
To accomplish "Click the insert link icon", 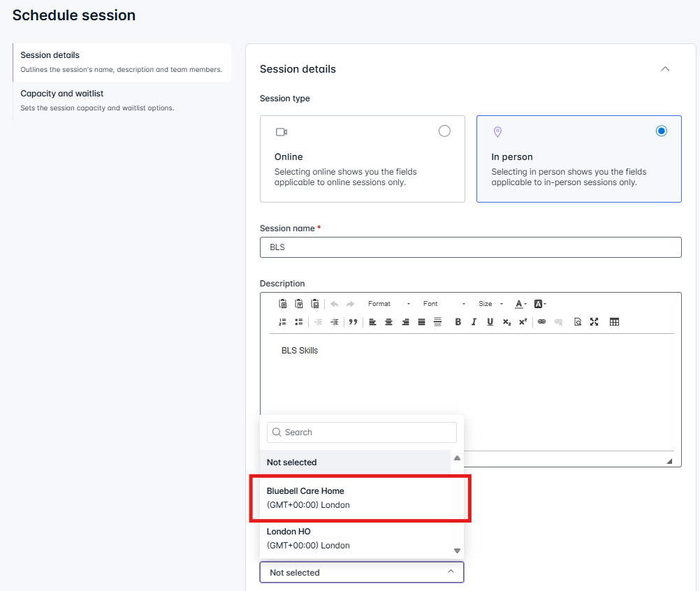I will (541, 322).
